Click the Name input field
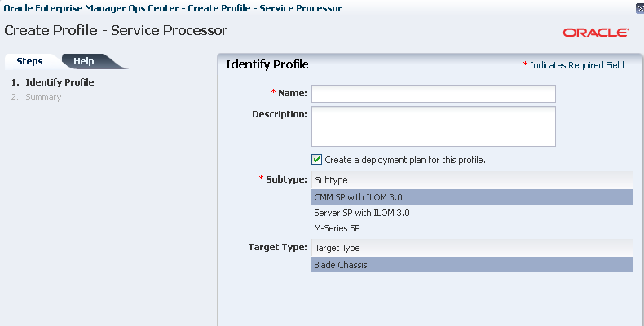Image resolution: width=644 pixels, height=326 pixels. pyautogui.click(x=434, y=94)
